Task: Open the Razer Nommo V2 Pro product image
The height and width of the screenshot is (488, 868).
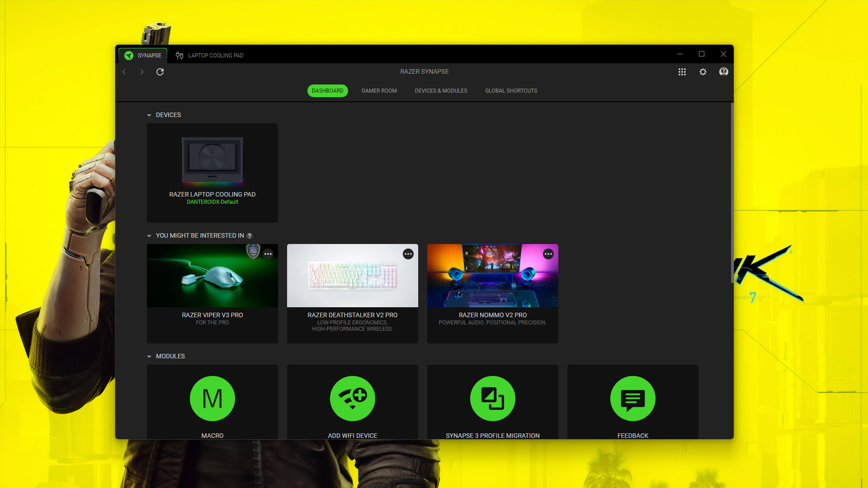Action: pos(493,276)
